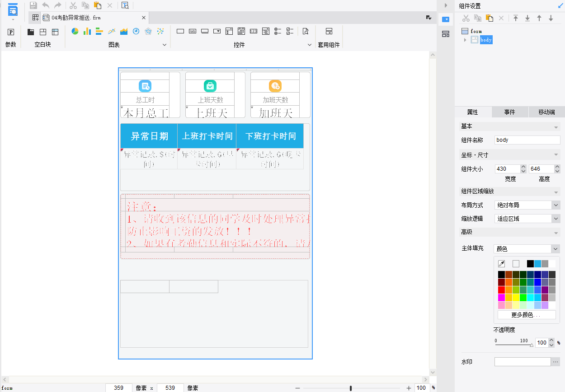Image resolution: width=565 pixels, height=392 pixels.
Task: Select the number (123) widget icon
Action: (254, 31)
